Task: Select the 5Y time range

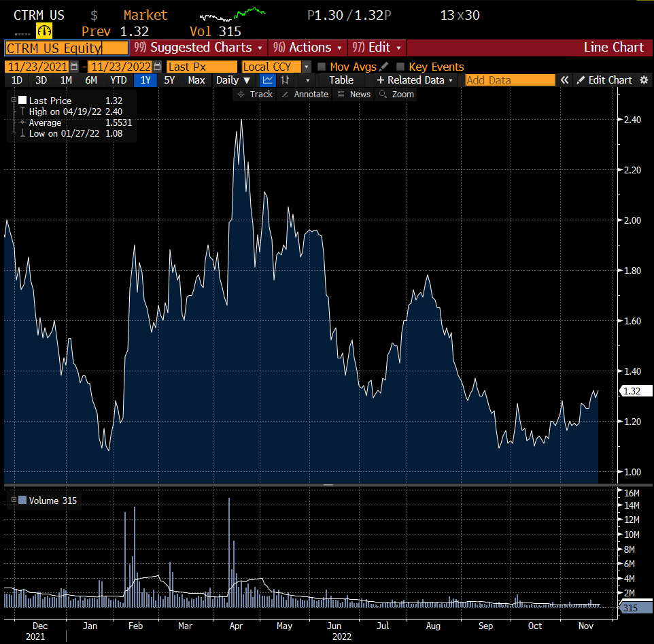Action: click(169, 80)
